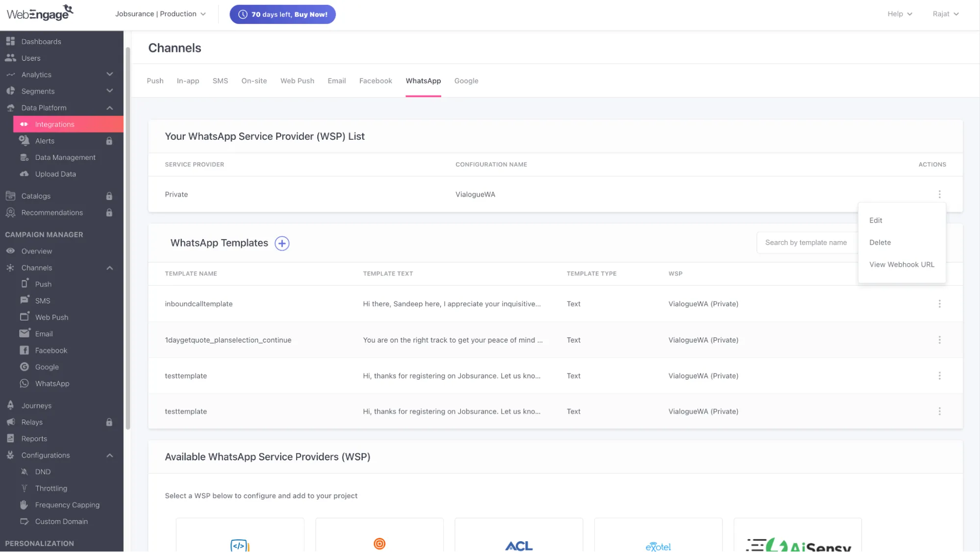Click the Throttling icon in sidebar
Screen dimensions: 980x552
(24, 488)
